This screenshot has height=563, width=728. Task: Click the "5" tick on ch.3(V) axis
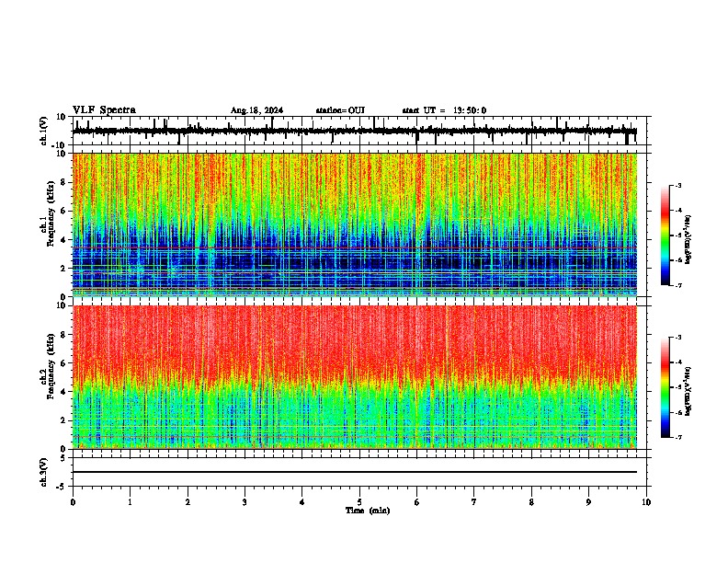click(63, 457)
